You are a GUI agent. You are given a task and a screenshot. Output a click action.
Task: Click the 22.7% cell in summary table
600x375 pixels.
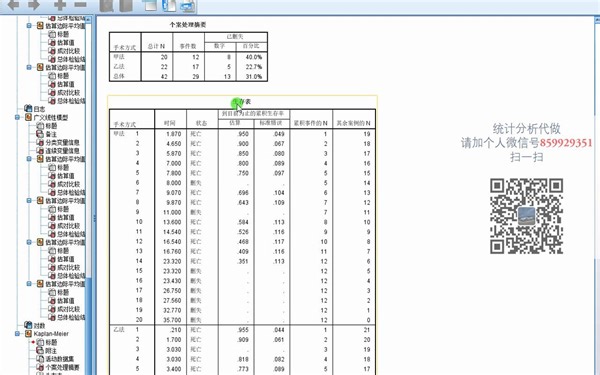coord(254,67)
